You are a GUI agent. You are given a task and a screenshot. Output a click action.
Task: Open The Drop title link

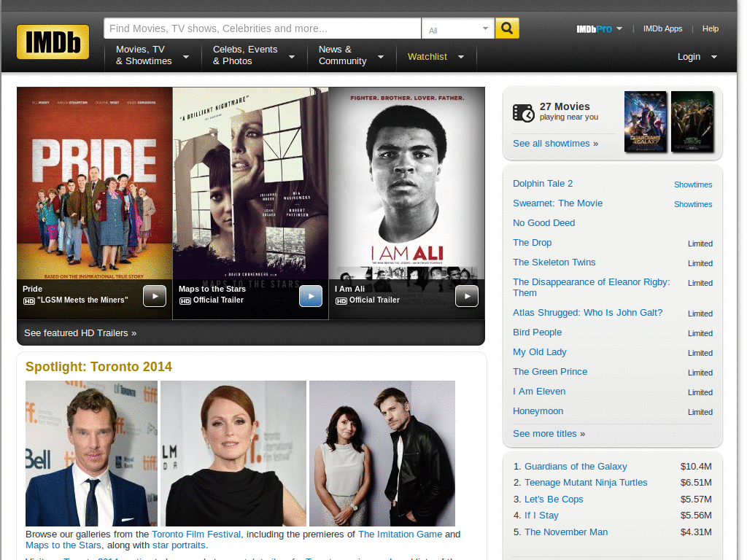(532, 242)
